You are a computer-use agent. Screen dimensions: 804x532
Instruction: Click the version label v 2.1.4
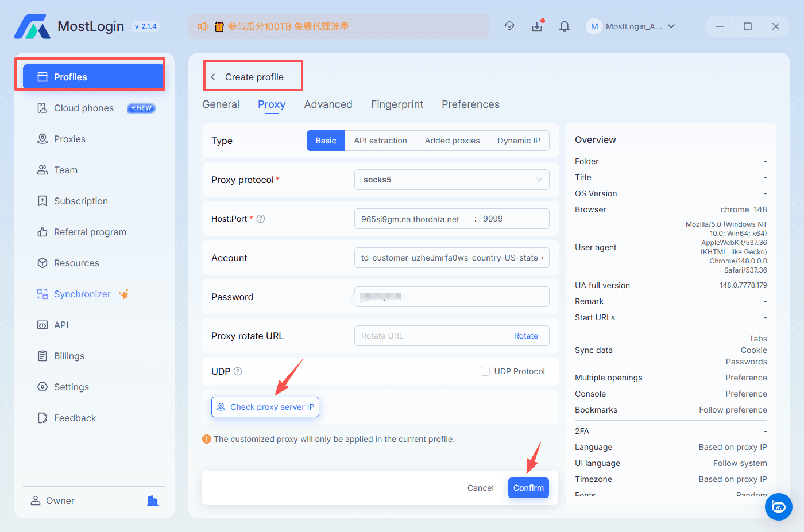(146, 26)
